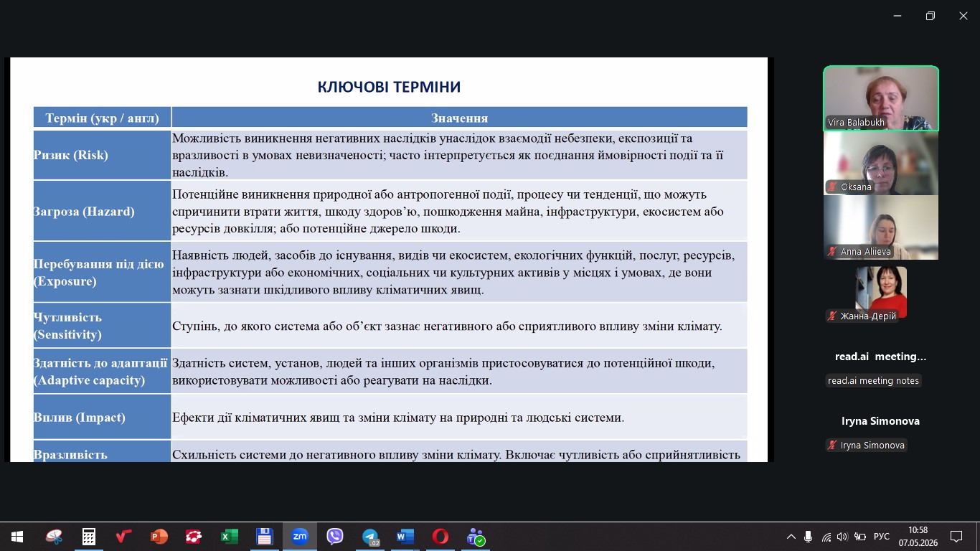Select Vira Balabukh's video thumbnail
This screenshot has width=980, height=551.
[x=881, y=98]
